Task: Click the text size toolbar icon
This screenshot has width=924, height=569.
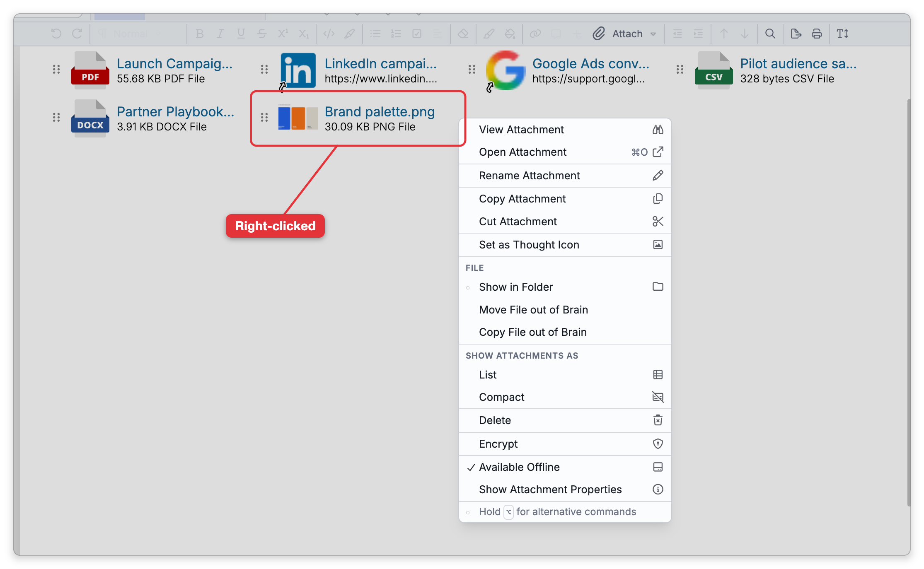Action: pyautogui.click(x=842, y=34)
